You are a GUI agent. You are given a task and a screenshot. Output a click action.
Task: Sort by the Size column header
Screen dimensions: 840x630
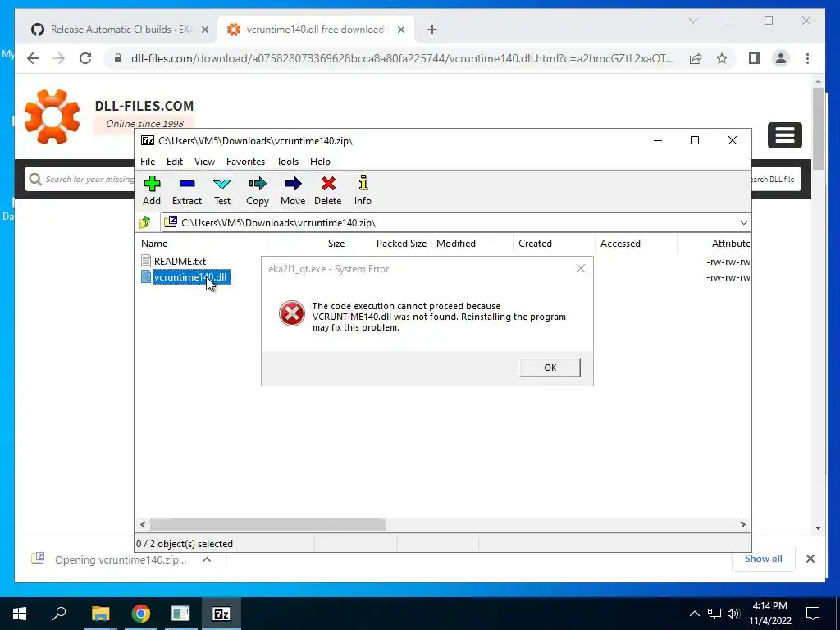point(308,243)
